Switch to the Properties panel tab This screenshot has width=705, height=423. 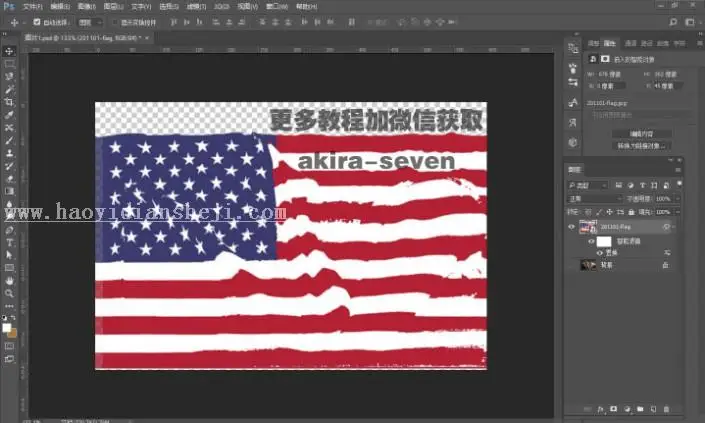click(x=610, y=43)
